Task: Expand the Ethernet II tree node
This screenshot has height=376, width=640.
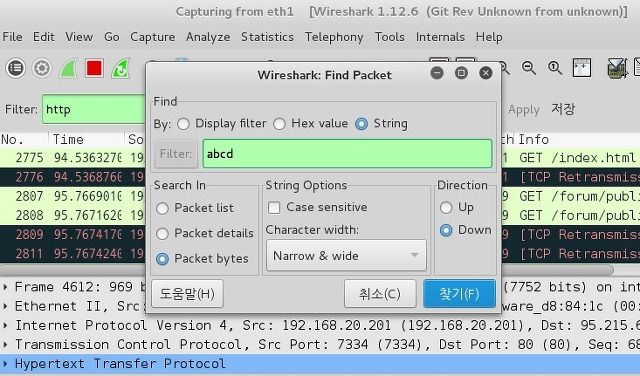Action: point(5,306)
